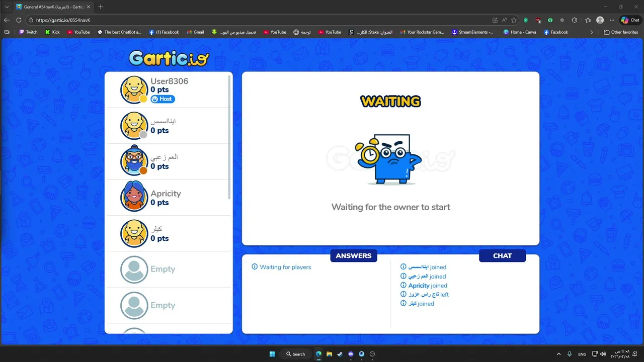Click the Read aloud icon
This screenshot has width=644, height=362.
click(505, 20)
